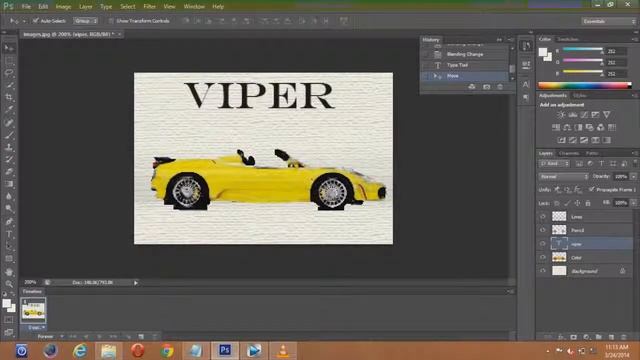Hide the Lines layer

pyautogui.click(x=543, y=217)
